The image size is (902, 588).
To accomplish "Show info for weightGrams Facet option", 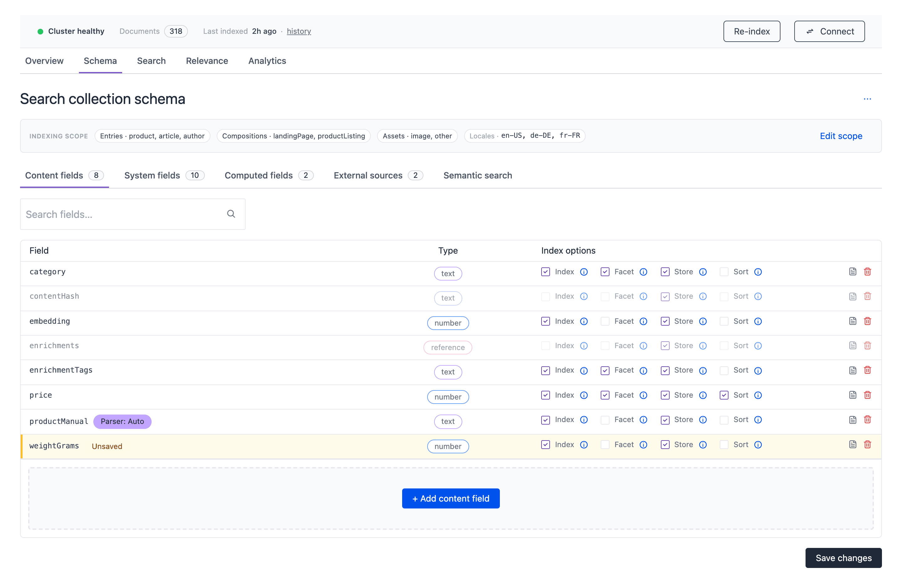I will [x=644, y=445].
